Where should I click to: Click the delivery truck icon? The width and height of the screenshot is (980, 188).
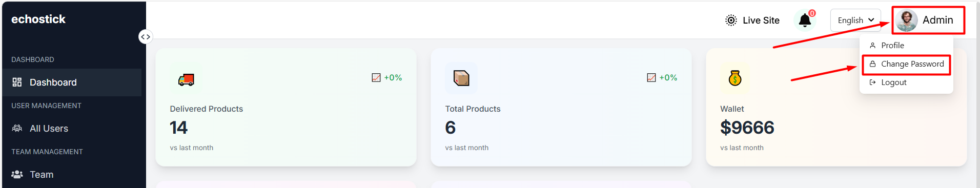point(186,79)
